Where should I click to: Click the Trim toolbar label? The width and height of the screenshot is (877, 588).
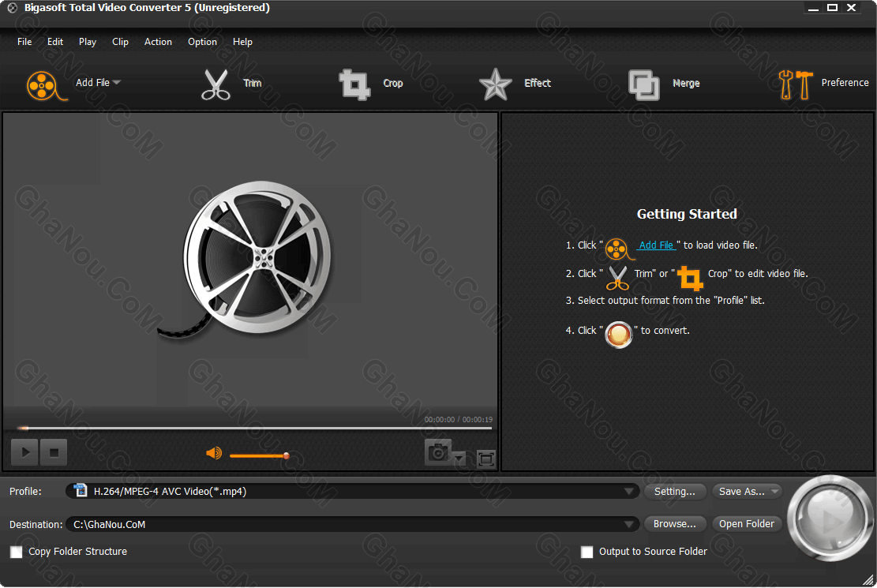click(253, 84)
